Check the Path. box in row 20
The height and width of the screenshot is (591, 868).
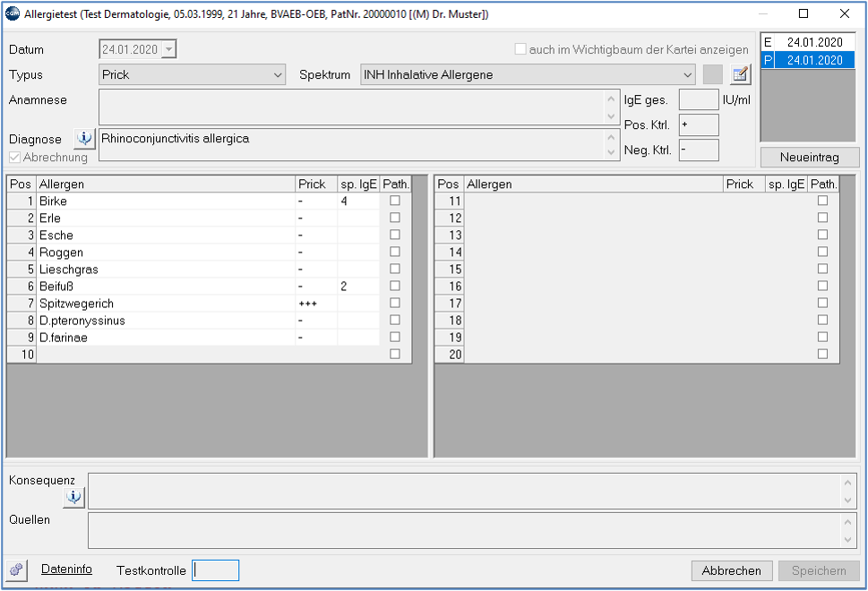point(822,354)
